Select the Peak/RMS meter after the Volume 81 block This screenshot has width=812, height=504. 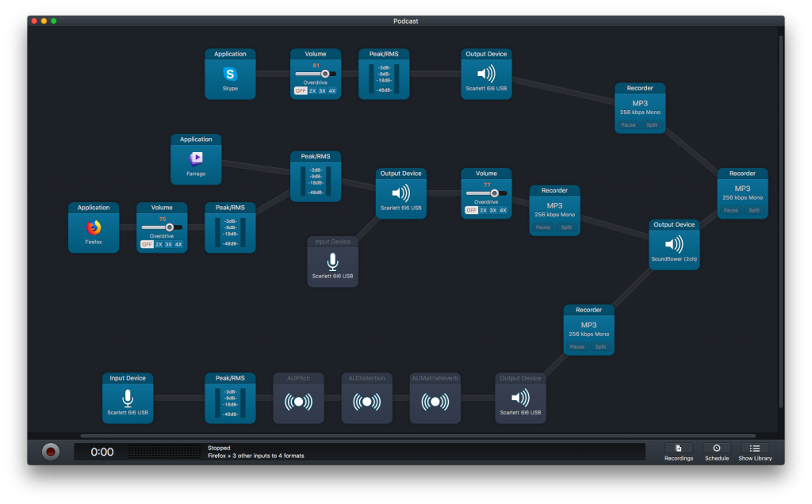tap(384, 74)
